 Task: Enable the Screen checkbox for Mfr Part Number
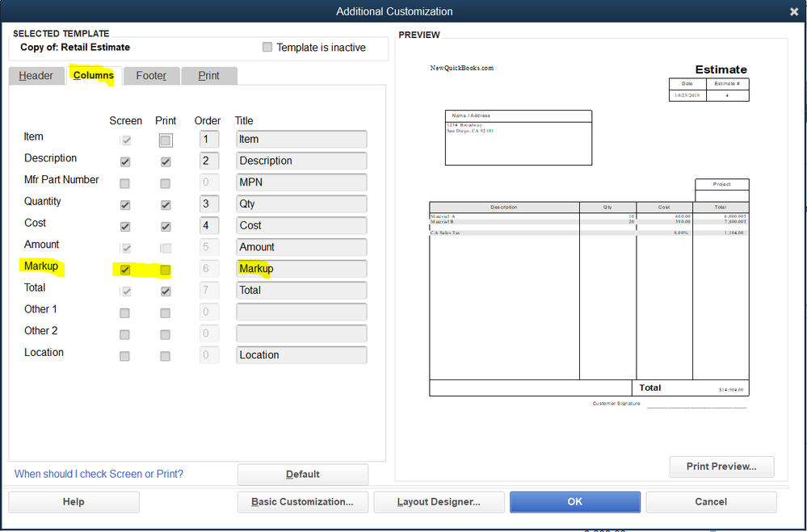(x=125, y=182)
